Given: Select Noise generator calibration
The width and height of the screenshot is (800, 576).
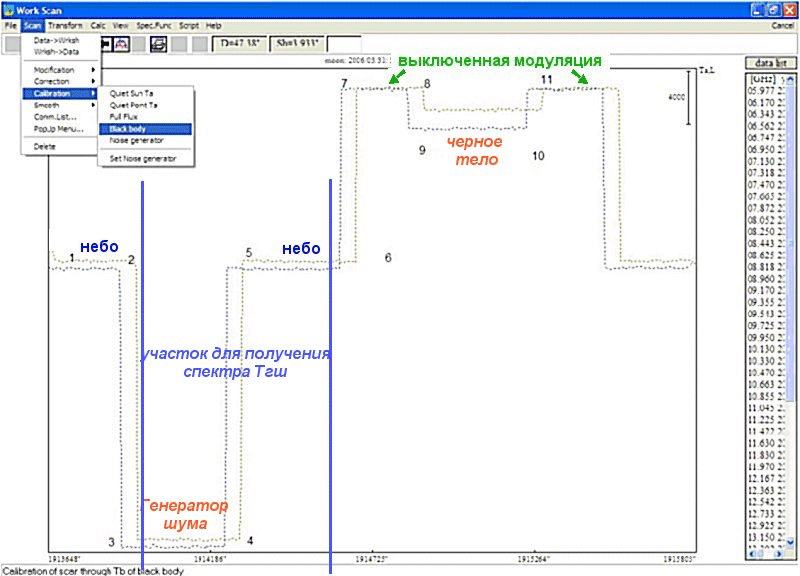Looking at the screenshot, I should 145,140.
